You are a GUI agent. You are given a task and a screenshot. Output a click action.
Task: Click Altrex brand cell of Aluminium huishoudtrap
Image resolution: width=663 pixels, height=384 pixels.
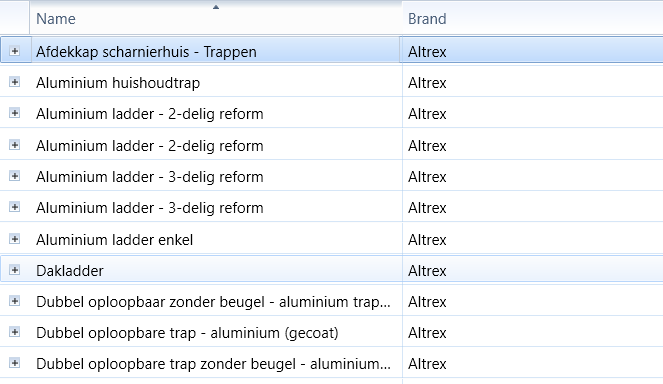pos(532,82)
